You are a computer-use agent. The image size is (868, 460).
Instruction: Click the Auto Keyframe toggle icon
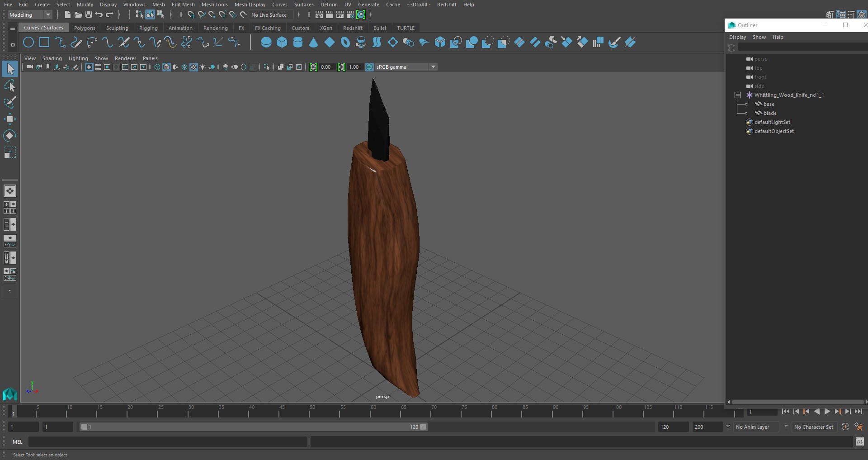(845, 427)
